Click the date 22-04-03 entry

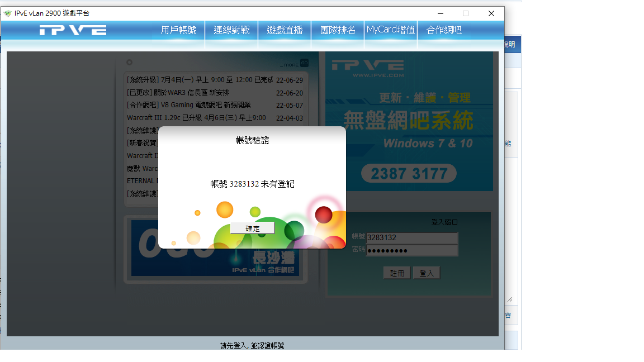coord(290,118)
